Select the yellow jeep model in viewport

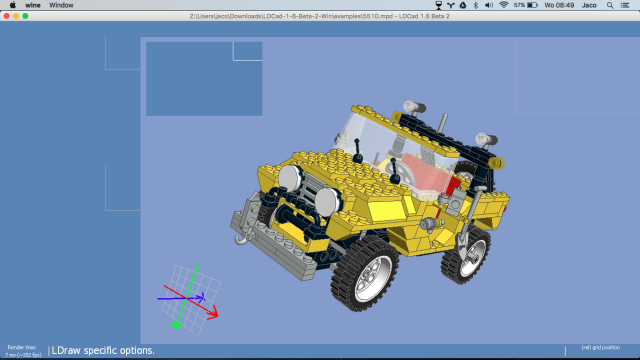click(x=369, y=204)
